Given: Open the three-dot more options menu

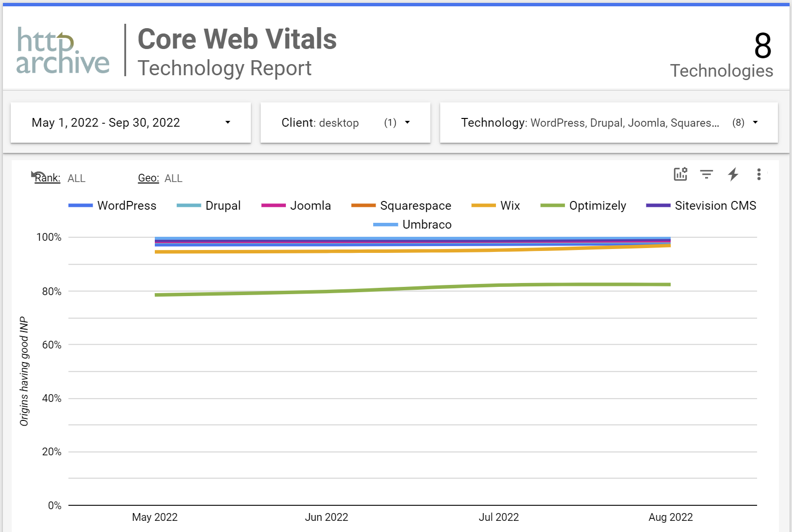Looking at the screenshot, I should [759, 174].
